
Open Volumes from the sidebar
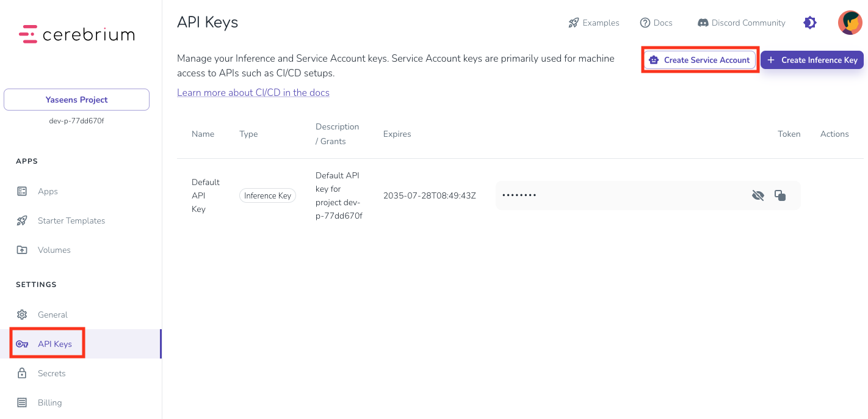[x=54, y=250]
